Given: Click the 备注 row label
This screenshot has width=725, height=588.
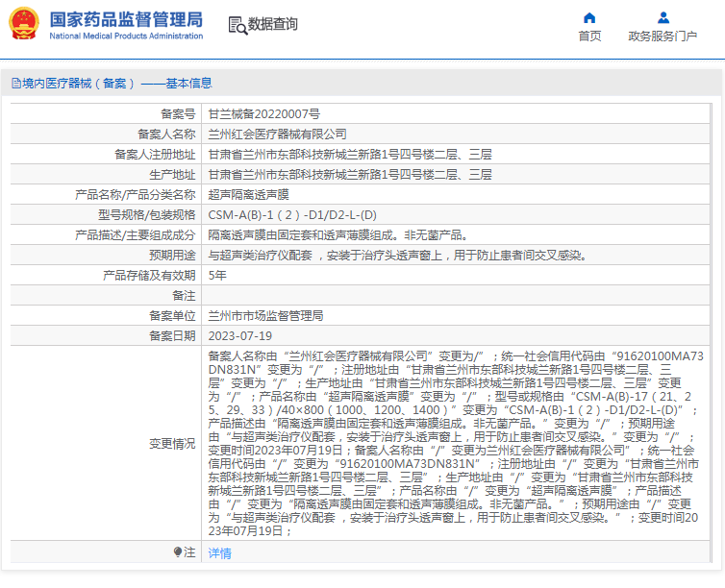Looking at the screenshot, I should (184, 296).
